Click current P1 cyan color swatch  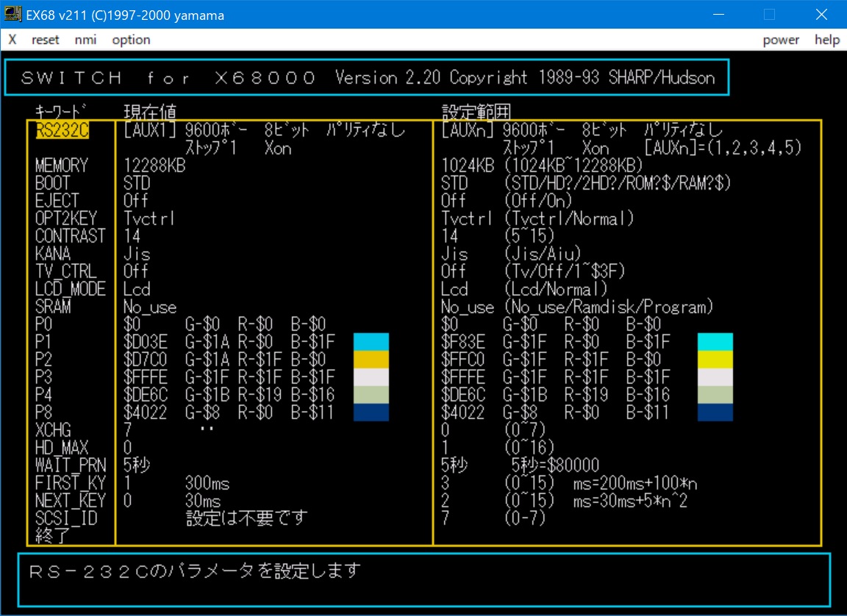(371, 343)
